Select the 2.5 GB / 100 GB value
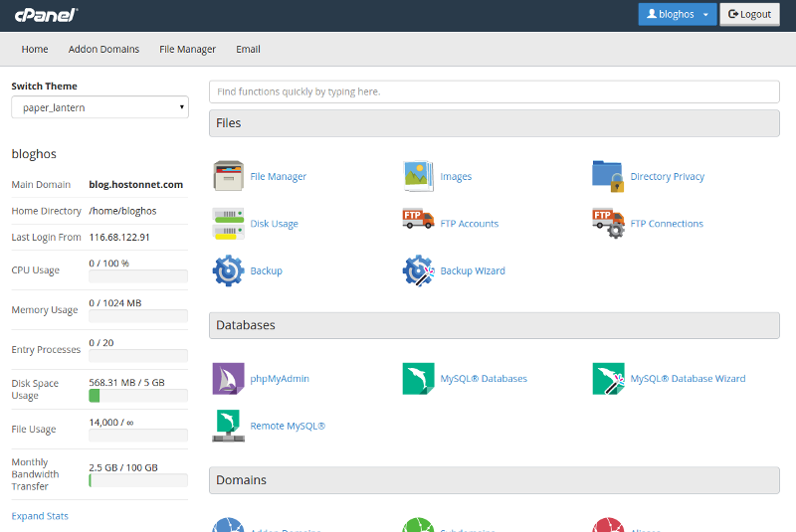This screenshot has width=796, height=532. [x=123, y=467]
